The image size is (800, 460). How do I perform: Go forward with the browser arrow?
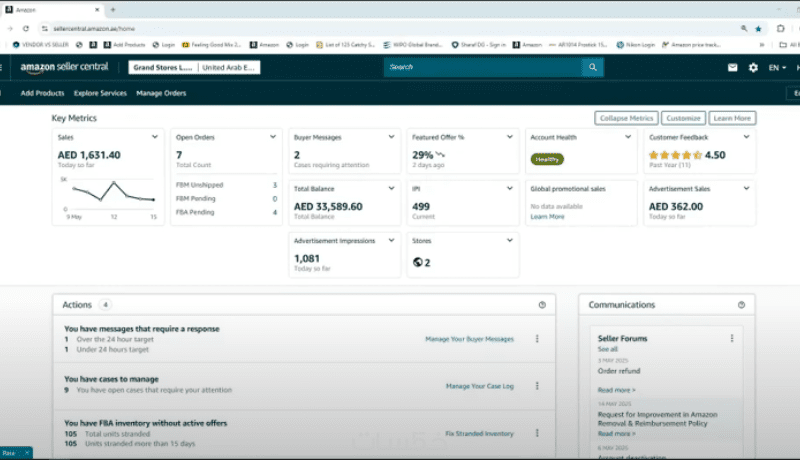click(10, 29)
